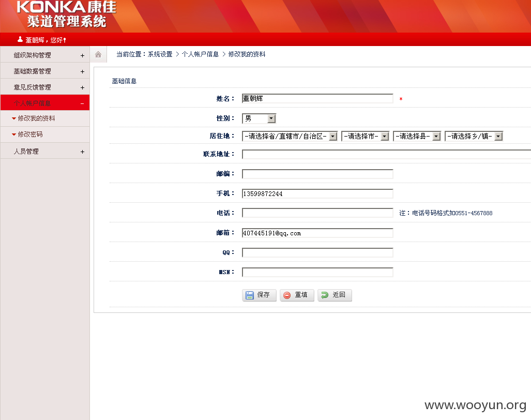The height and width of the screenshot is (420, 531).
Task: Expand 意见反馈管理 with its plus icon
Action: tap(82, 87)
